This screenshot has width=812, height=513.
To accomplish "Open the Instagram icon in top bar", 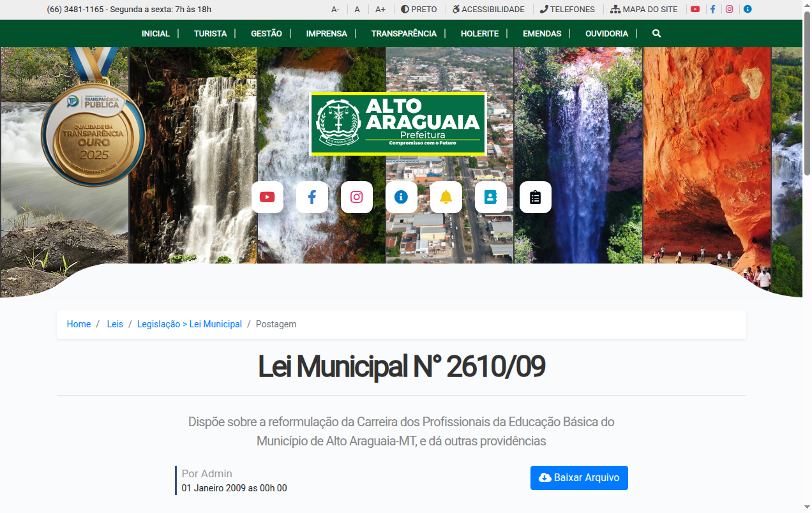I will pos(729,10).
